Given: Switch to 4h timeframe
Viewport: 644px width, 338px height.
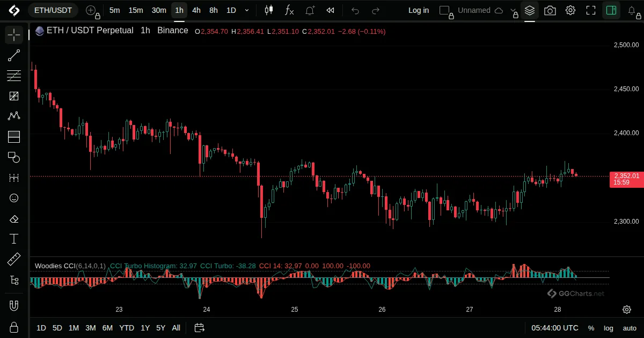Looking at the screenshot, I should (x=196, y=10).
